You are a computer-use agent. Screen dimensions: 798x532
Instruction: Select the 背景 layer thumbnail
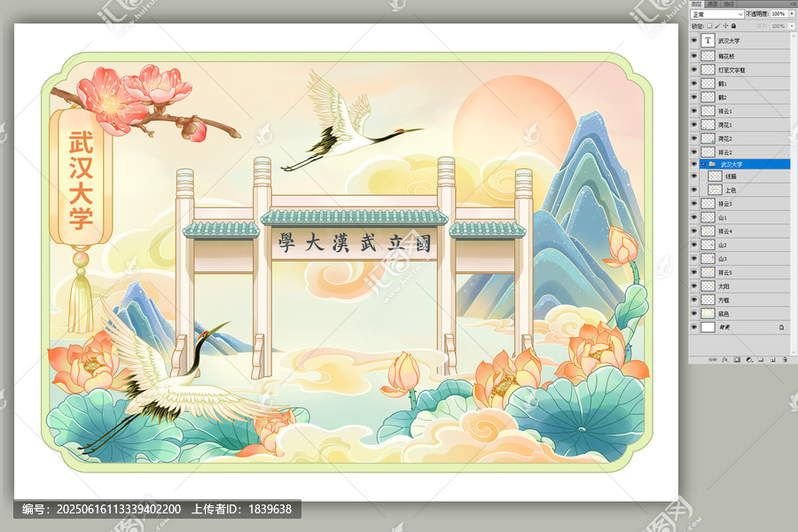point(708,327)
